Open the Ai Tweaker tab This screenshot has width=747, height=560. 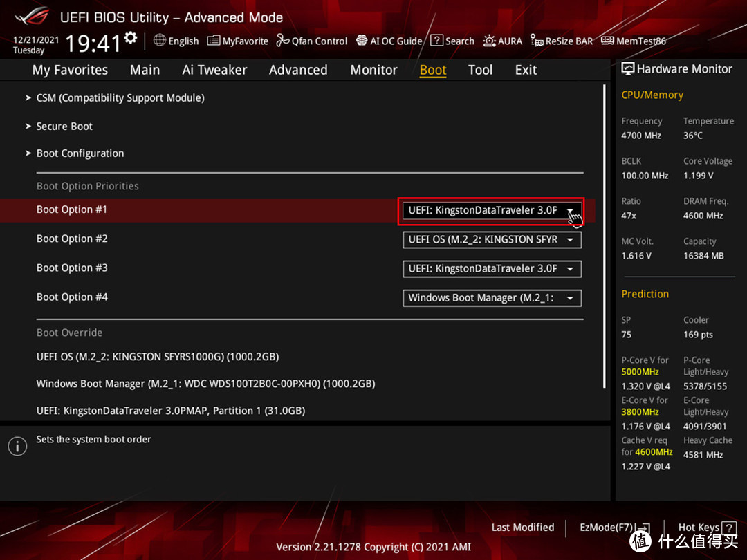(x=214, y=70)
